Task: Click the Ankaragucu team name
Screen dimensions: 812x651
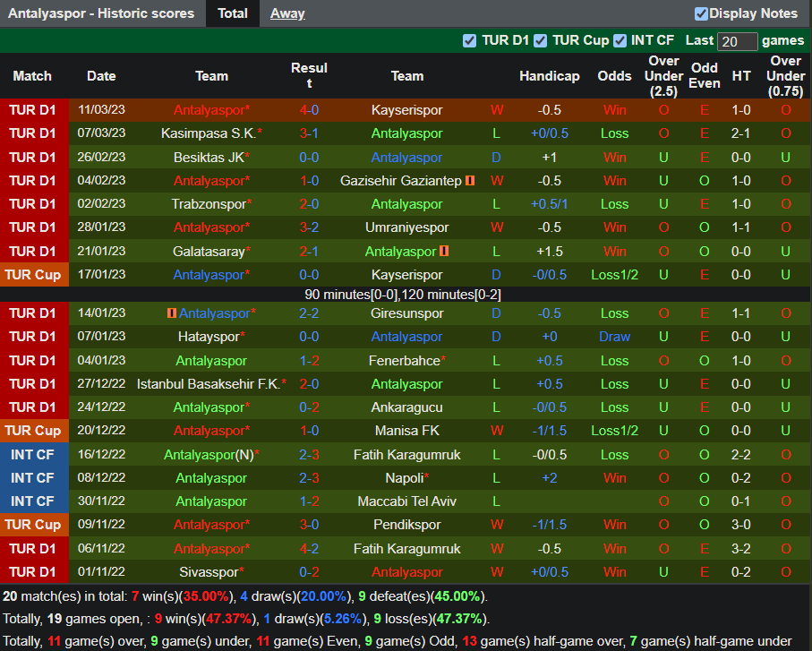Action: coord(407,407)
